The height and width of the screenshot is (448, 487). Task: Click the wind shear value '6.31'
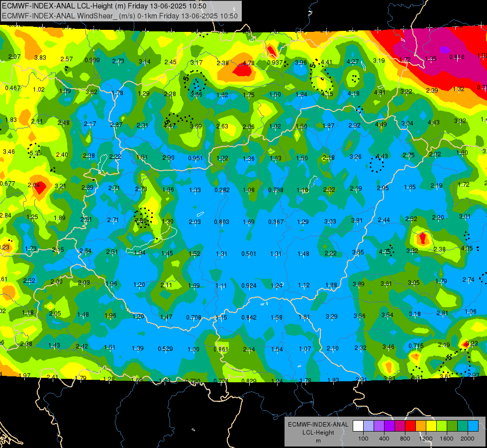coord(417,377)
